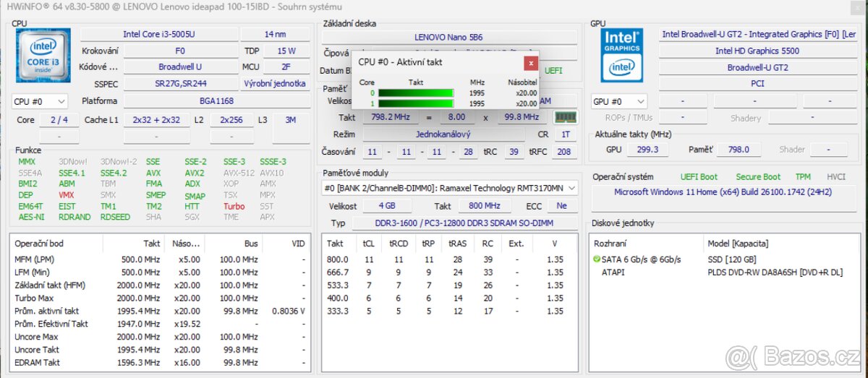The image size is (868, 378).
Task: Click the tCL column header
Action: pos(369,244)
